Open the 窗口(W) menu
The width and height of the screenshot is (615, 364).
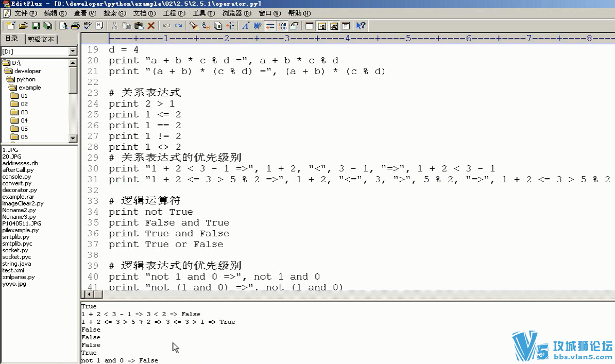269,13
